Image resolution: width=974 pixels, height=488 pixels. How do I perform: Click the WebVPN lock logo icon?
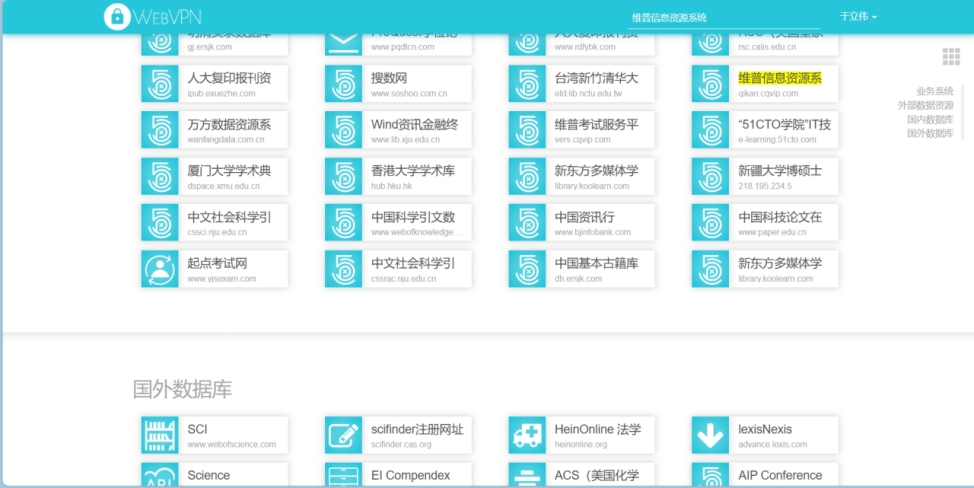117,17
